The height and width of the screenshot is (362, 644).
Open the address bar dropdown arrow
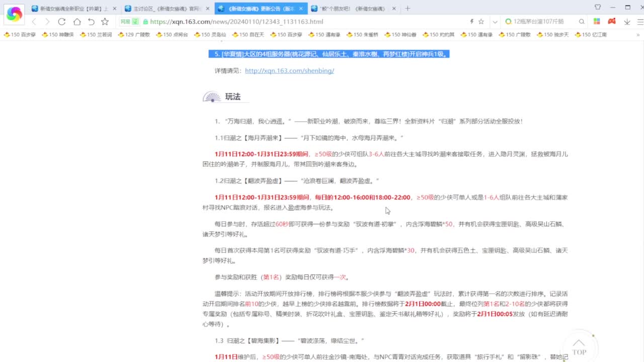tap(495, 22)
